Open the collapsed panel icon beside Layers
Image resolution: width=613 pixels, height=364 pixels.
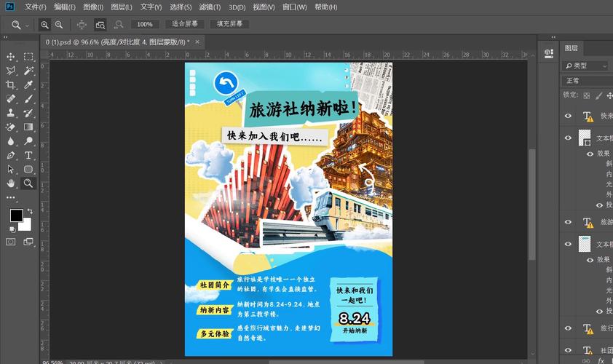[x=549, y=53]
